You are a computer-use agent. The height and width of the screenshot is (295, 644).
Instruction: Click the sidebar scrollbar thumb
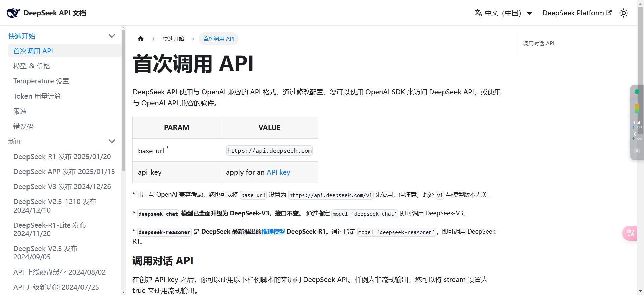(123, 101)
